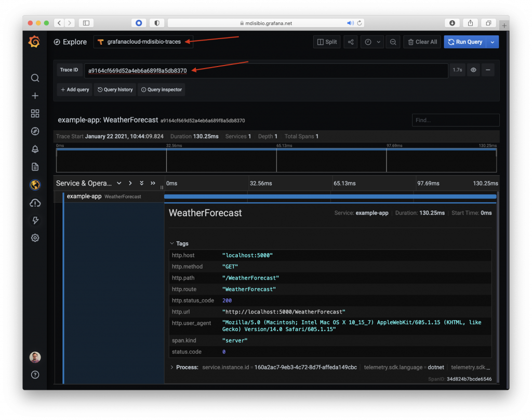Click Clear All button
Viewport: 532px width, 420px height.
point(422,42)
